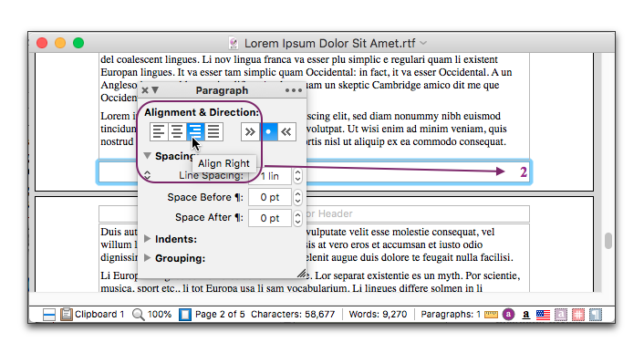Set right-to-left writing direction
This screenshot has width=644, height=353.
[x=286, y=131]
